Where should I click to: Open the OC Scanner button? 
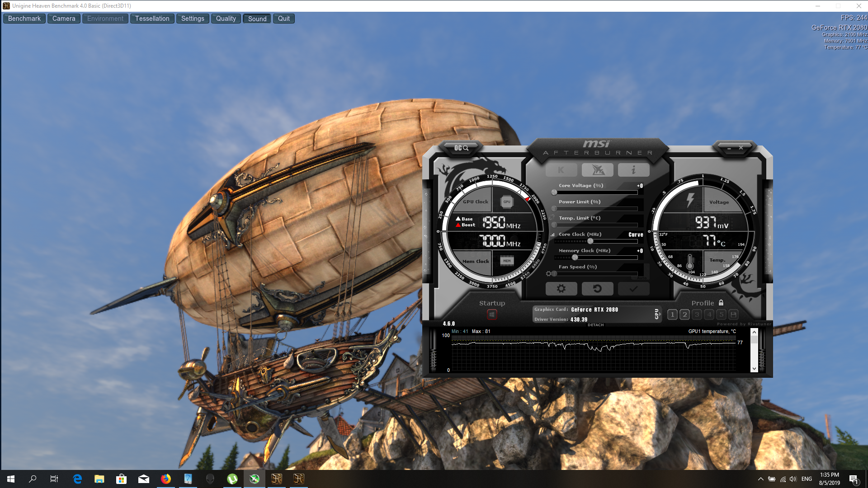[461, 148]
